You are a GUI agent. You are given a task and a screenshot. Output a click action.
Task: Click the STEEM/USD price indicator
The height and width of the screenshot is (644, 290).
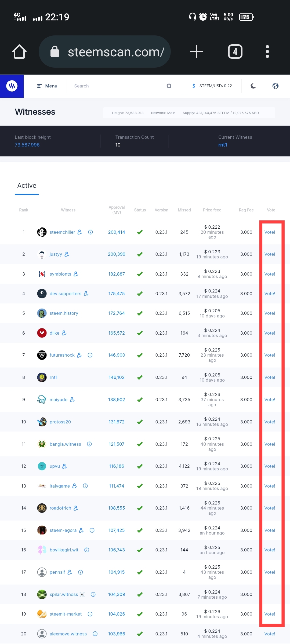[x=212, y=86]
